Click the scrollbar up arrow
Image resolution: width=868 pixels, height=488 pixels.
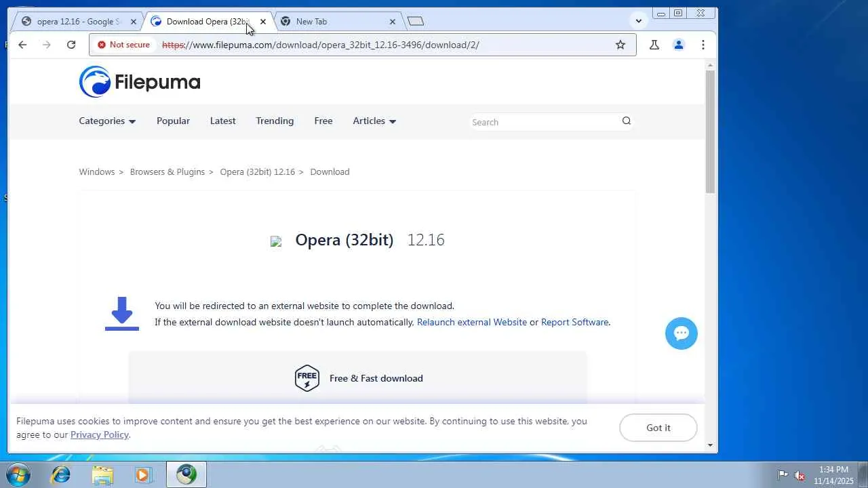tap(710, 65)
